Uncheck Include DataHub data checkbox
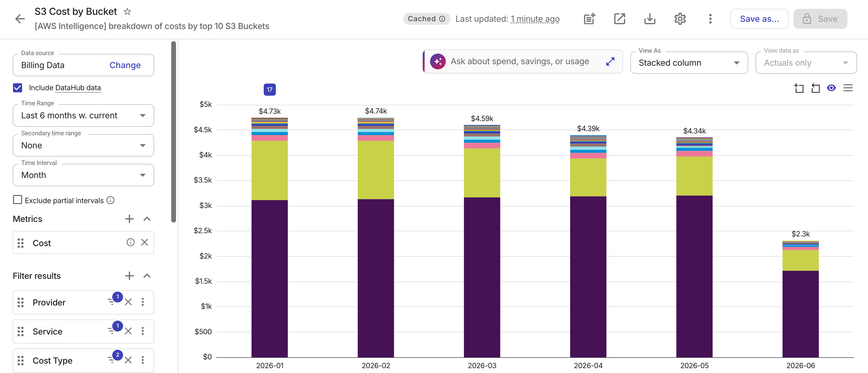 (x=18, y=88)
